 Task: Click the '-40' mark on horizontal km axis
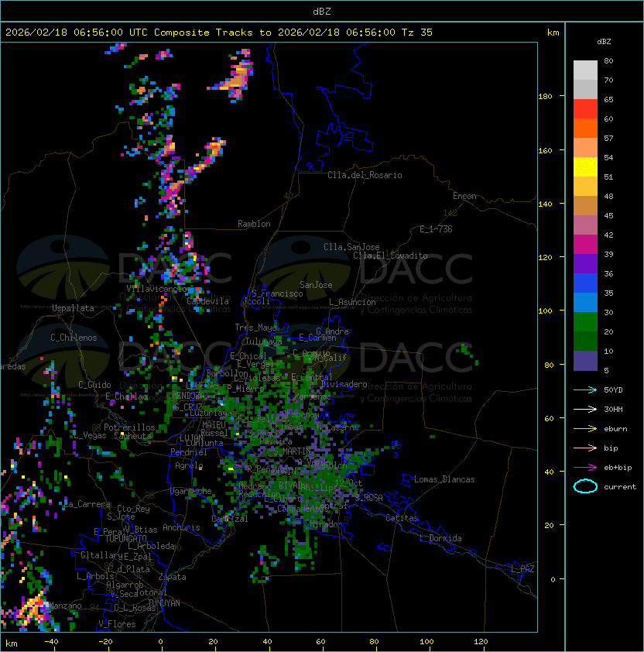pyautogui.click(x=51, y=642)
